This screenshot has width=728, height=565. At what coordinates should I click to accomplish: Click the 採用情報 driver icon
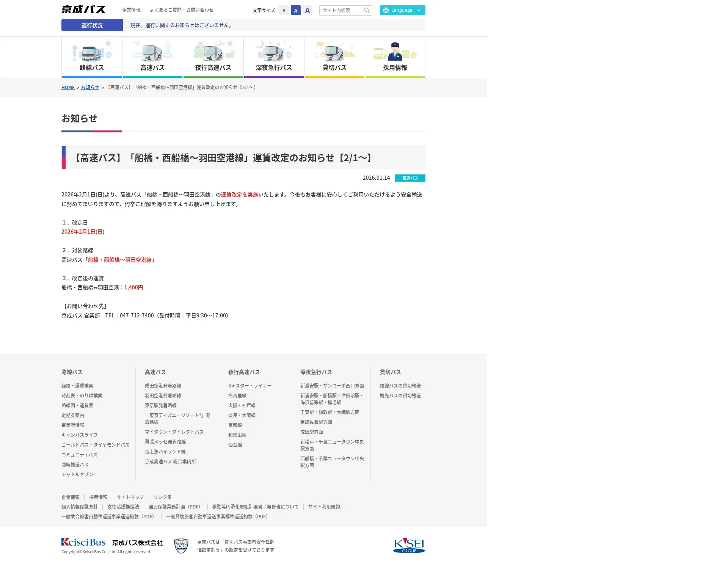pos(395,52)
